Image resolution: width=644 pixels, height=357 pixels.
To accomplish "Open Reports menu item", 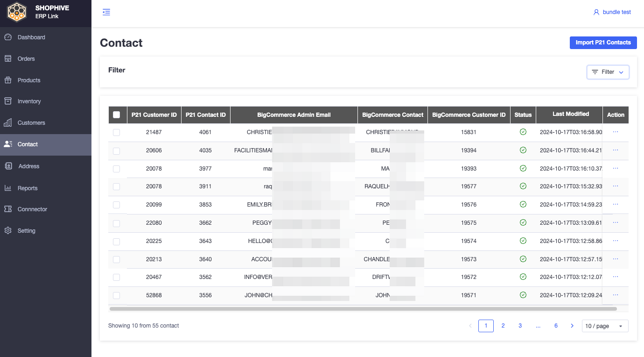I will [x=46, y=188].
